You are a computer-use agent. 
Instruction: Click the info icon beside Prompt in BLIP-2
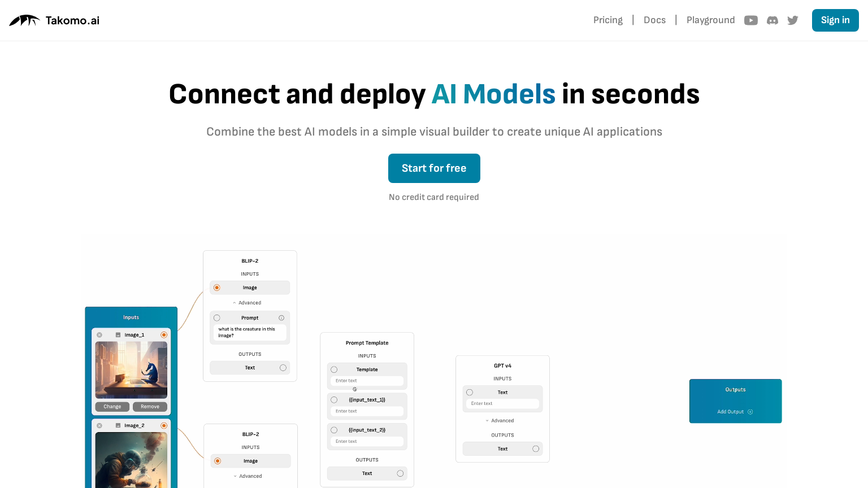point(281,317)
